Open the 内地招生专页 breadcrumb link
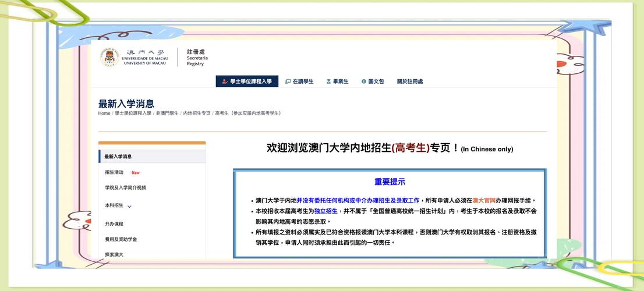The image size is (644, 291). point(197,113)
